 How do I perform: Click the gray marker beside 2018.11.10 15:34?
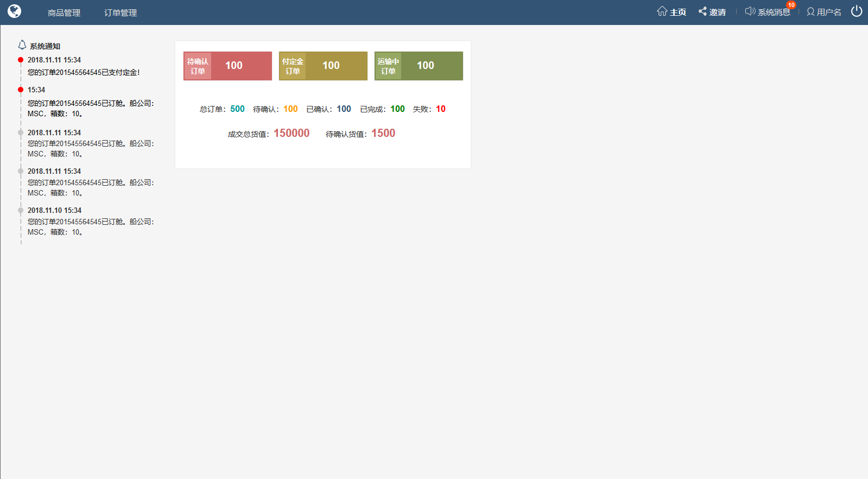coord(21,210)
